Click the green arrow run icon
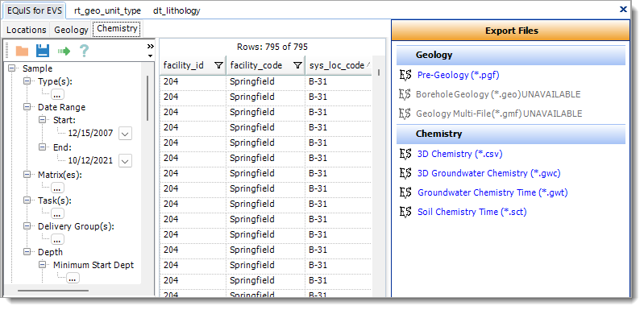Image resolution: width=644 pixels, height=310 pixels. [64, 52]
